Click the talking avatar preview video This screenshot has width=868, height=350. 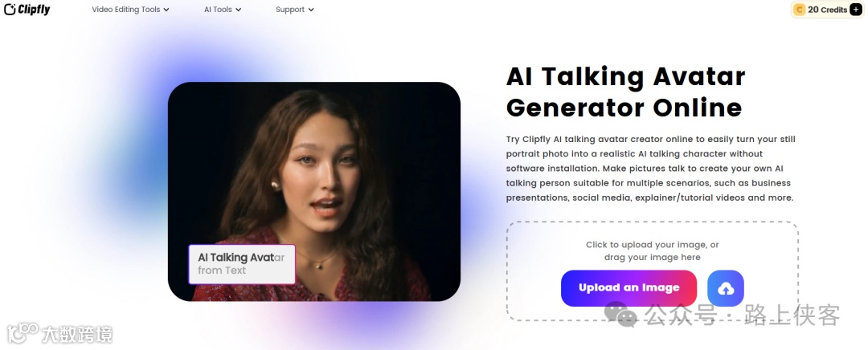(314, 191)
